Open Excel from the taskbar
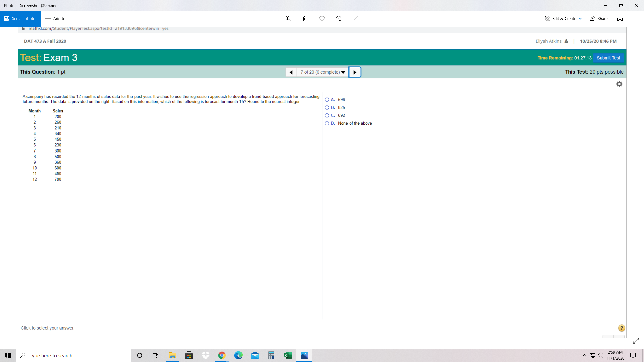Image resolution: width=644 pixels, height=362 pixels. pyautogui.click(x=287, y=355)
